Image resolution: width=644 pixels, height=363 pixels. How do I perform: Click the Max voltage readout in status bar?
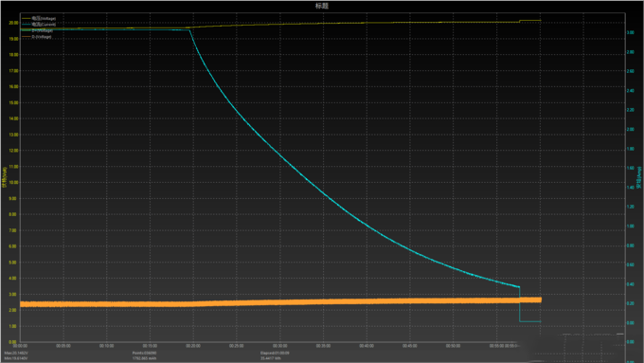[x=16, y=354]
